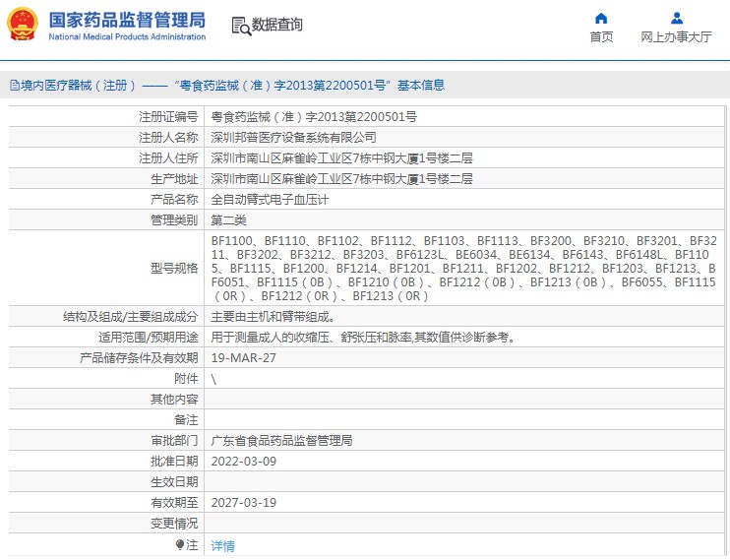Click the document icon before 境内医疗器械
730x560 pixels.
[15, 86]
